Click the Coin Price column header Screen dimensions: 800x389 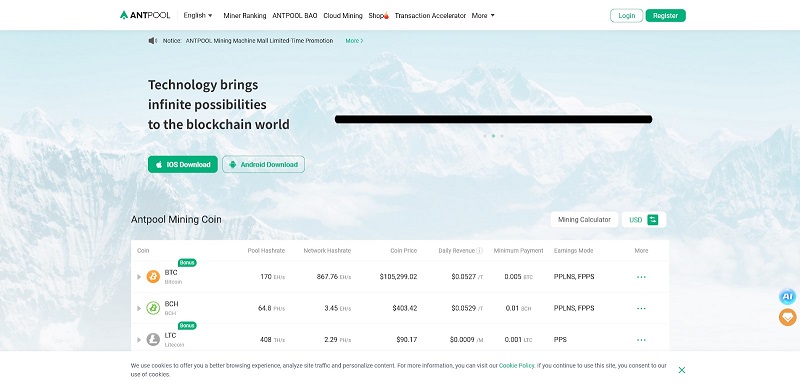(x=404, y=251)
